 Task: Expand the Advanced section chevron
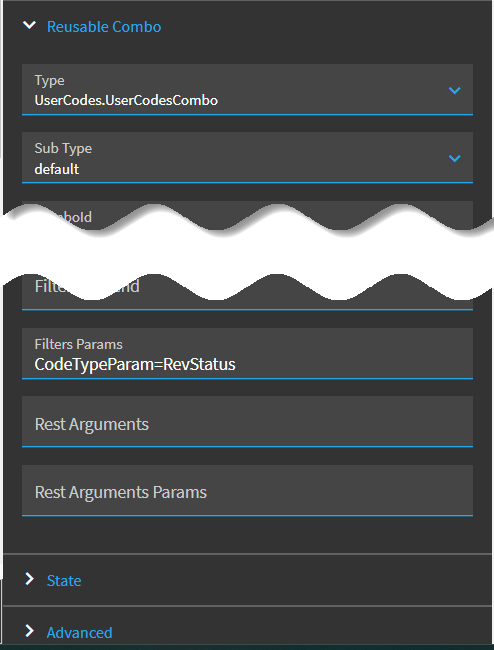tap(29, 631)
